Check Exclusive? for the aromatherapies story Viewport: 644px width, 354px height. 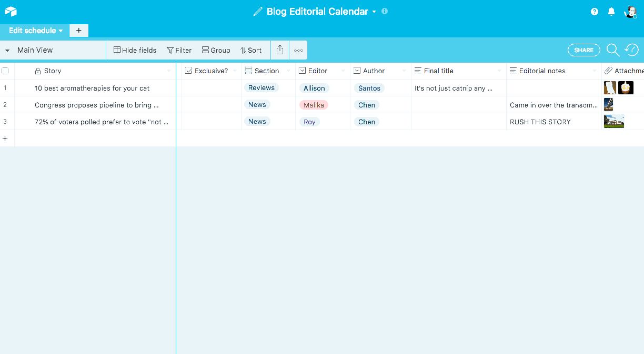212,88
